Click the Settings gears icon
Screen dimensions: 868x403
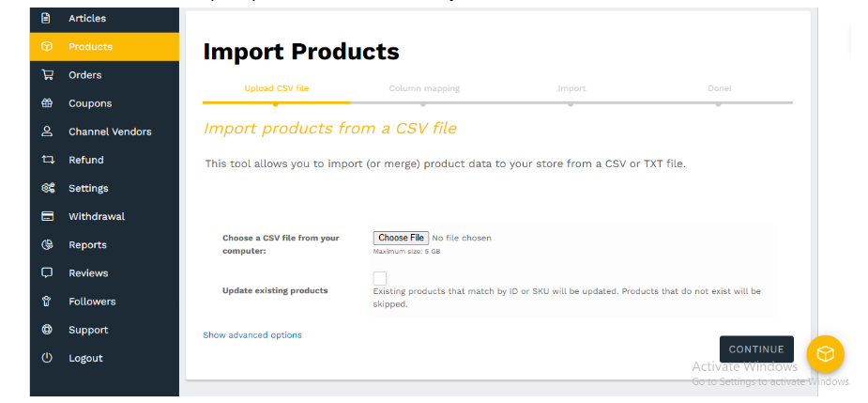point(48,188)
